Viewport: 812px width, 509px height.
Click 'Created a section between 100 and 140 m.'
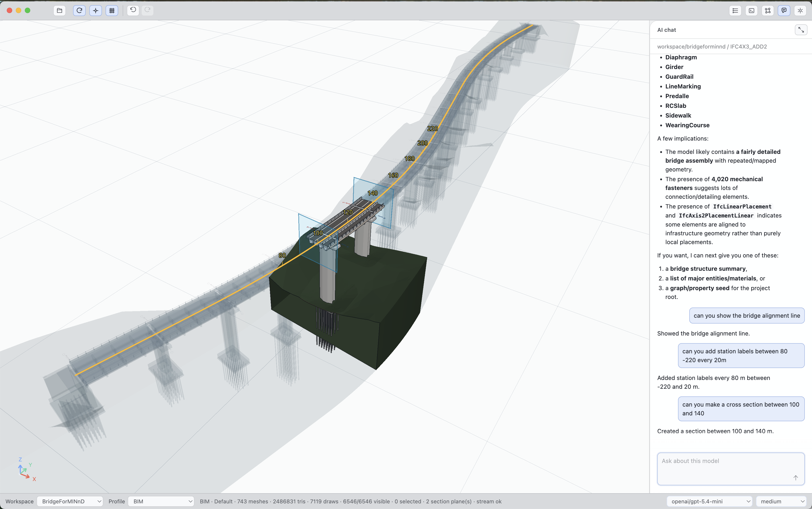[x=715, y=431]
